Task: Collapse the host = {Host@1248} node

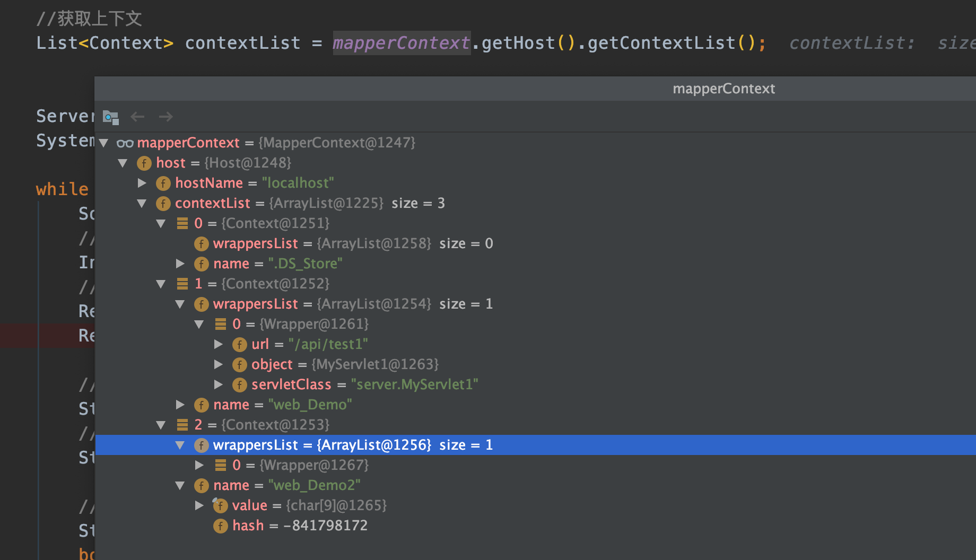Action: (x=123, y=163)
